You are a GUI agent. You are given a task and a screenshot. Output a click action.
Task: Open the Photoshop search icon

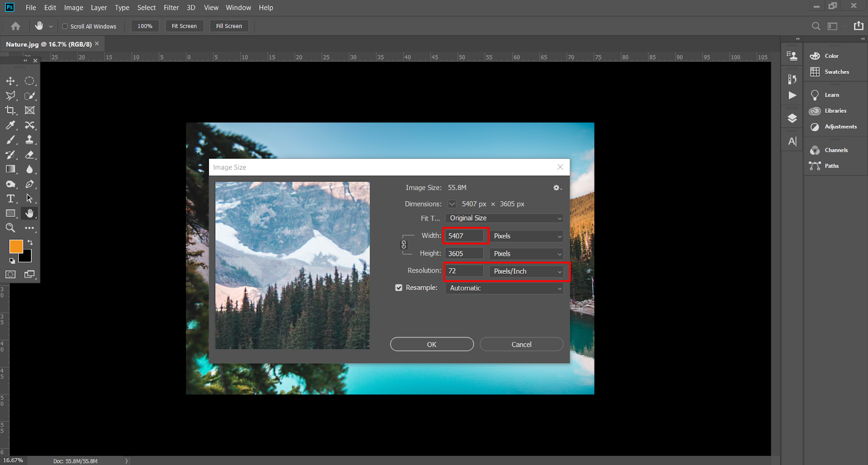[816, 26]
